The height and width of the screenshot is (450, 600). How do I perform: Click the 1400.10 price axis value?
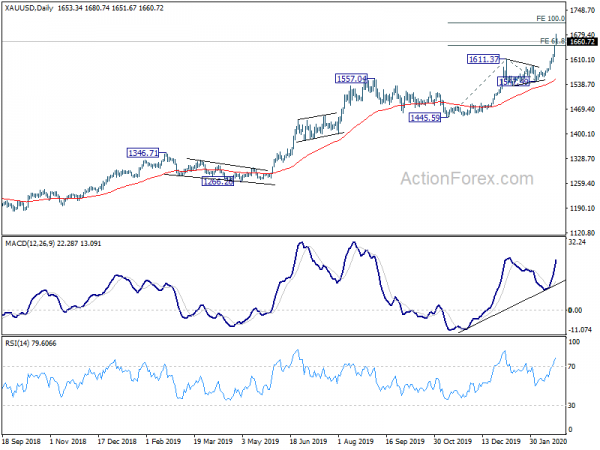click(582, 134)
